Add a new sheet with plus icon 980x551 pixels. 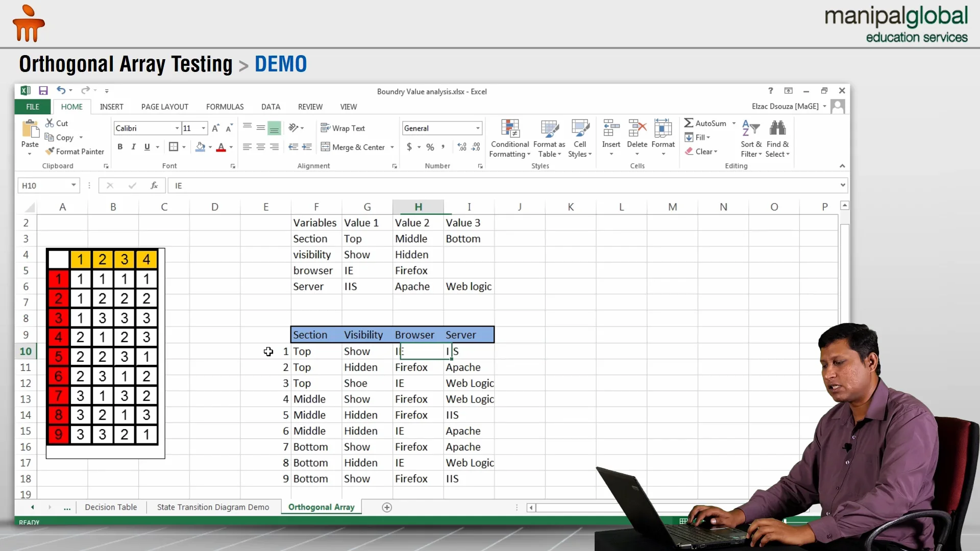pyautogui.click(x=387, y=507)
